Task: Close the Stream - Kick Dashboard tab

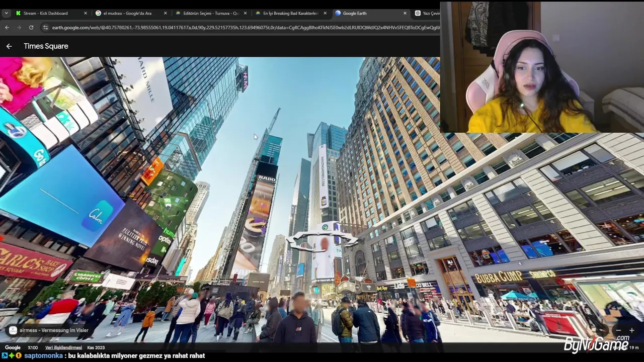Action: [x=85, y=13]
